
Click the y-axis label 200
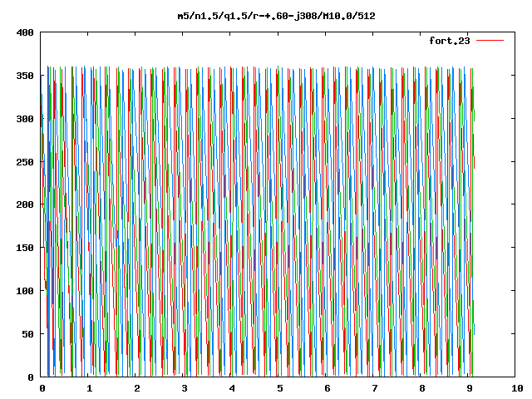(x=25, y=204)
